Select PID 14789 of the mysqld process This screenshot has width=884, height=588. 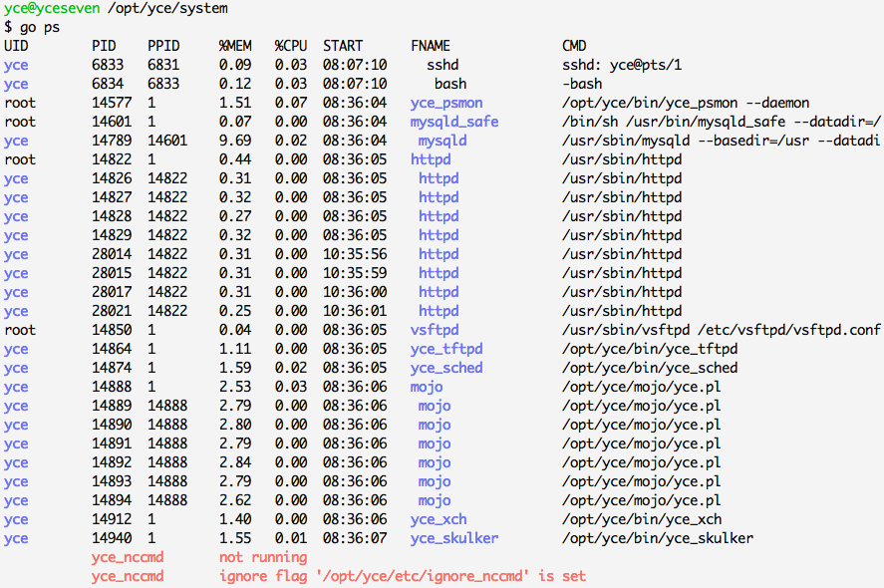coord(112,141)
